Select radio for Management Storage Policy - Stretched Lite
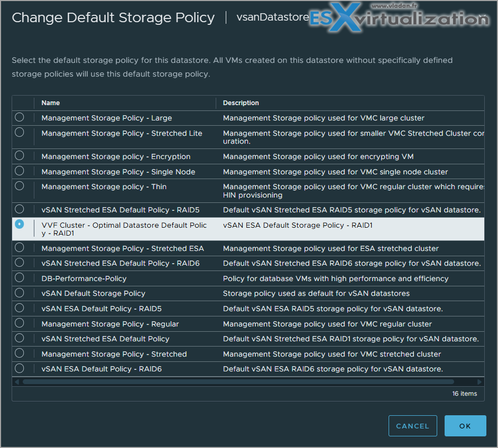The width and height of the screenshot is (498, 448). pos(20,132)
